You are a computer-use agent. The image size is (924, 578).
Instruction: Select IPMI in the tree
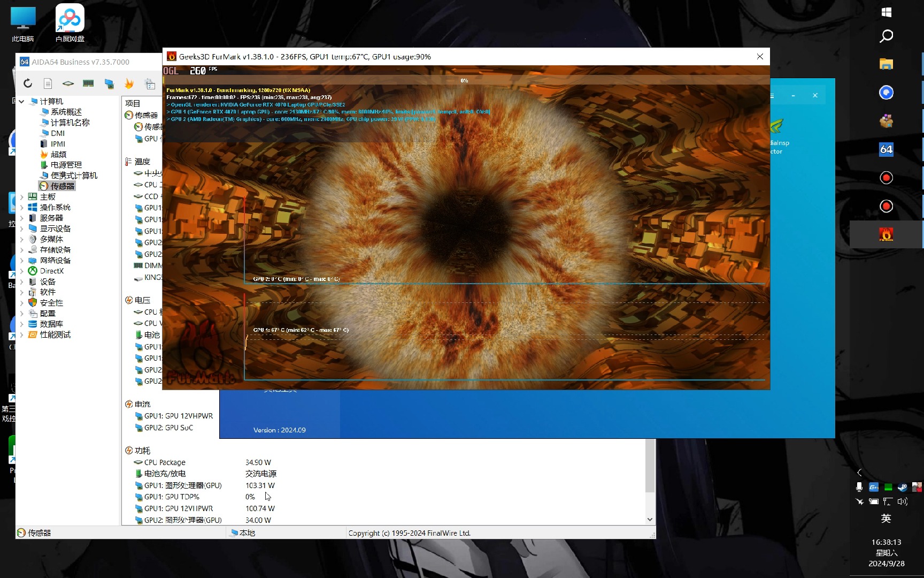(x=58, y=144)
